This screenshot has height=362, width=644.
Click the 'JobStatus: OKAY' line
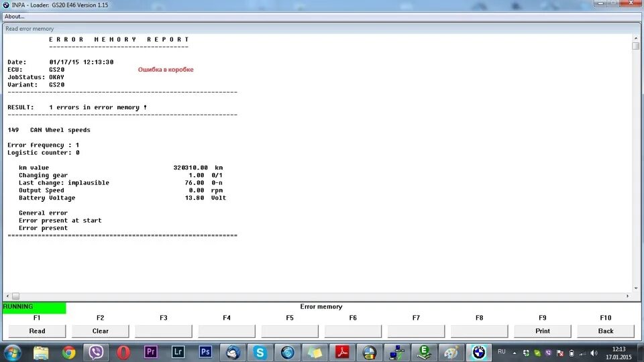(x=36, y=77)
